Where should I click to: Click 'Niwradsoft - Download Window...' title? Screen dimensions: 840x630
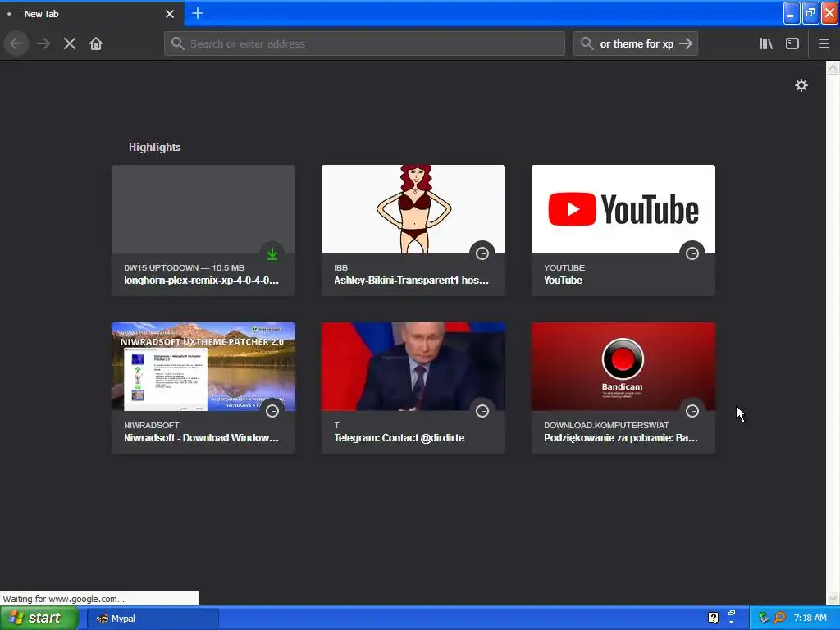pyautogui.click(x=202, y=438)
